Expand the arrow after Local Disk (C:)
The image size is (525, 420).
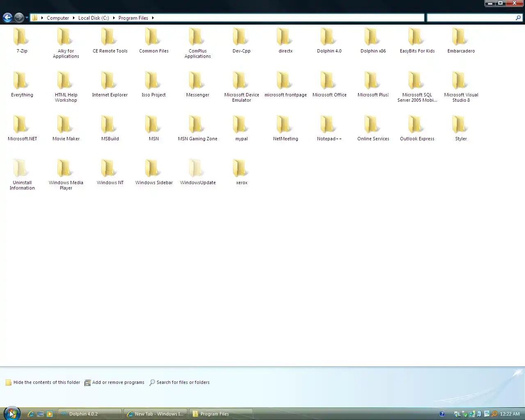(x=114, y=18)
